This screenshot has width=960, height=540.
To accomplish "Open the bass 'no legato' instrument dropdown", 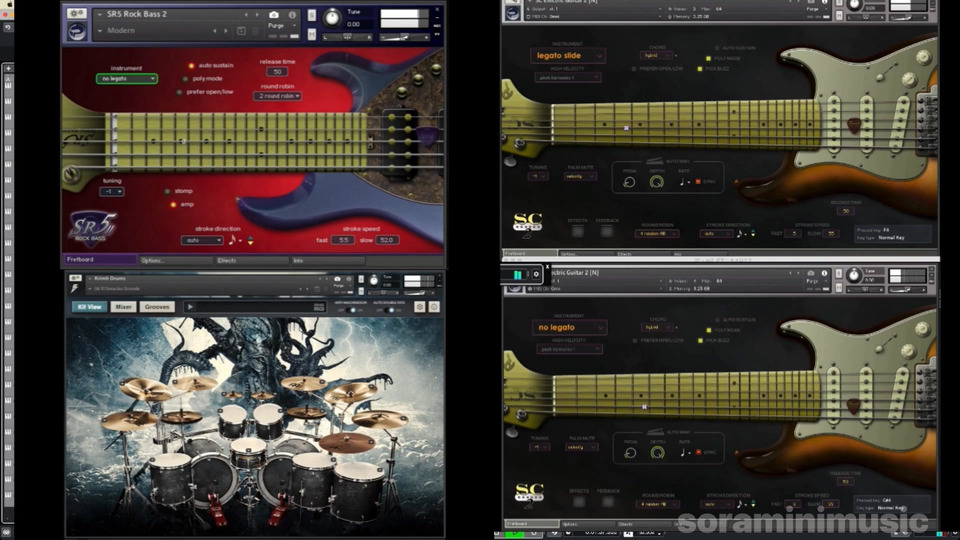I will (x=127, y=78).
